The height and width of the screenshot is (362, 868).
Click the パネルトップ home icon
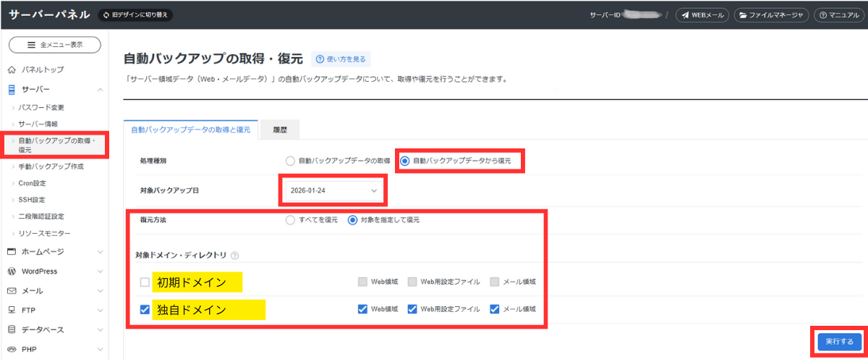click(12, 70)
